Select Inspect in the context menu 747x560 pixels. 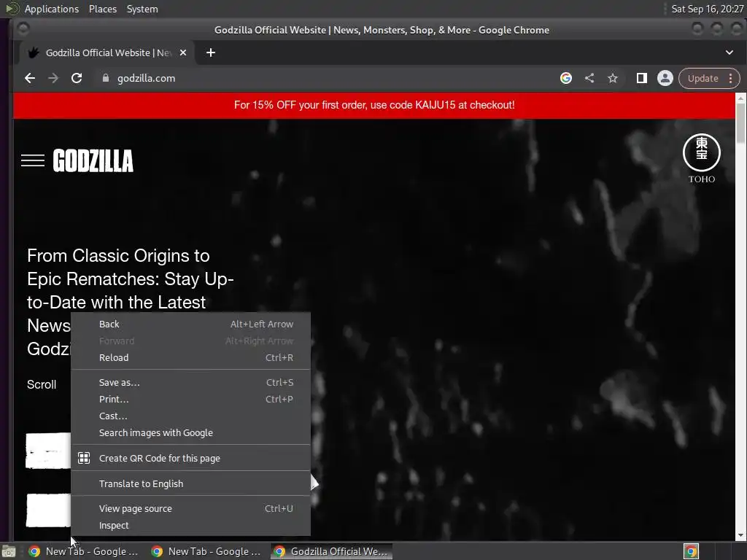click(190, 525)
